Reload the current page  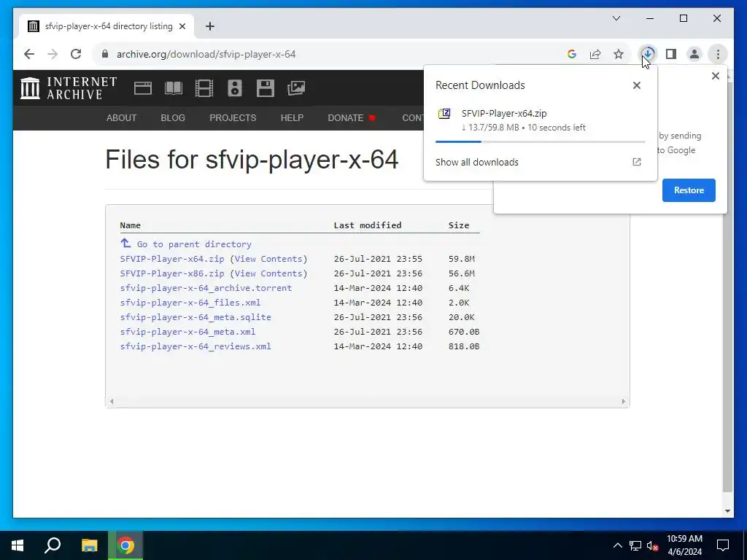point(76,54)
